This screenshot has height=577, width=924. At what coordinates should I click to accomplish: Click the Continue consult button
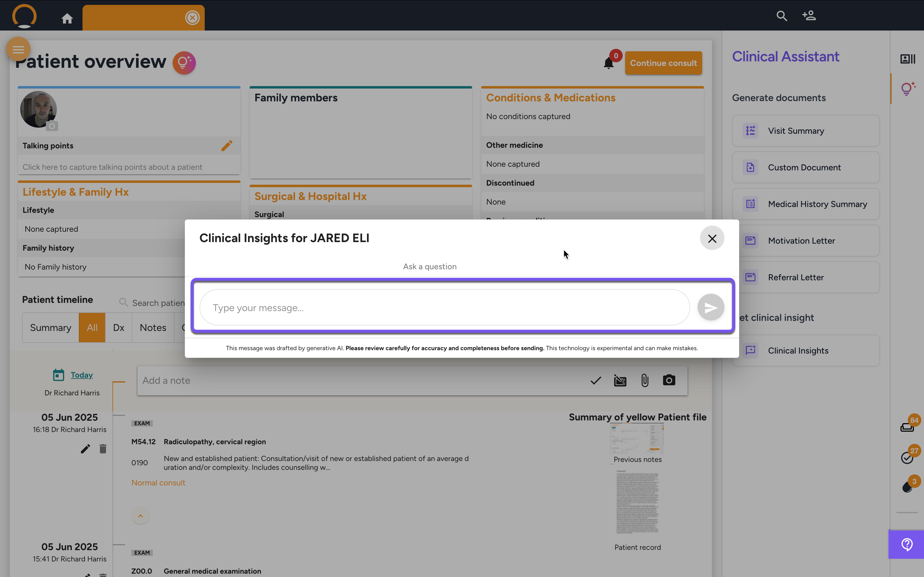[663, 63]
